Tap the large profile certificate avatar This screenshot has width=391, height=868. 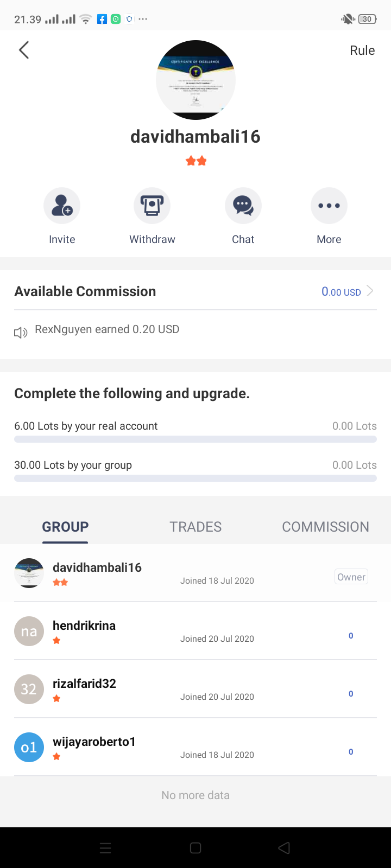[x=195, y=80]
